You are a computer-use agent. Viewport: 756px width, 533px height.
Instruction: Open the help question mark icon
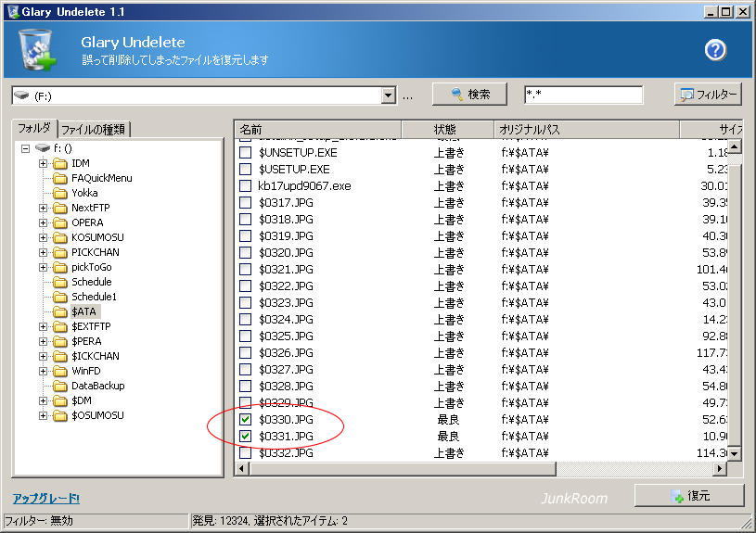[x=715, y=50]
